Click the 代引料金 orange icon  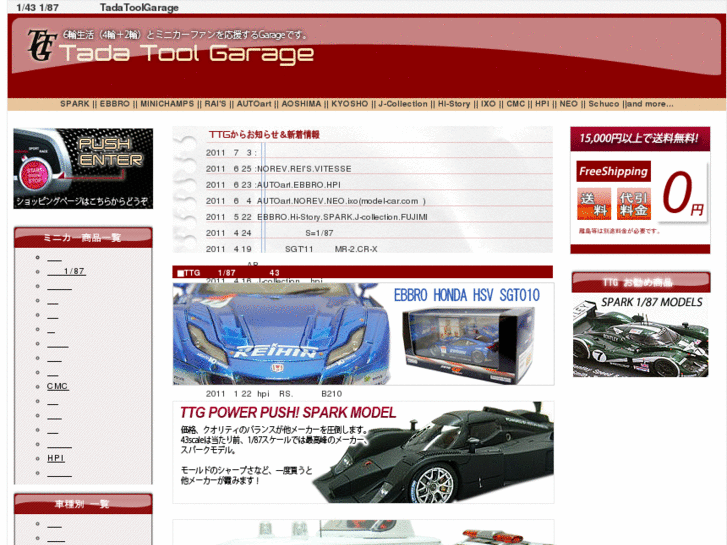coord(633,204)
